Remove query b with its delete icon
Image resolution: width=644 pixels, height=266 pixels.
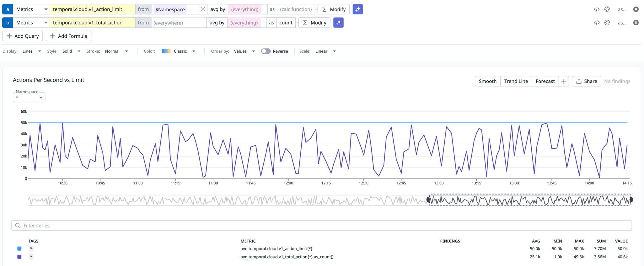[x=636, y=23]
